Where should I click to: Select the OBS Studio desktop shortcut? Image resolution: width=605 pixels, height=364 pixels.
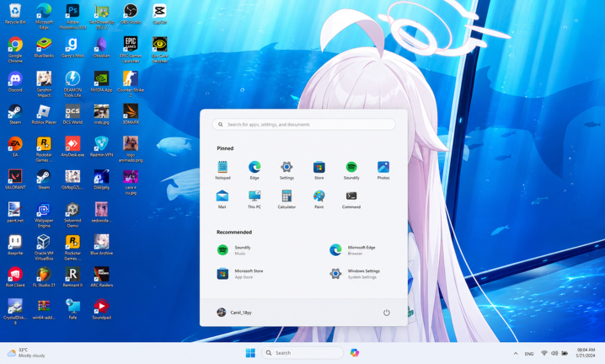(x=131, y=14)
